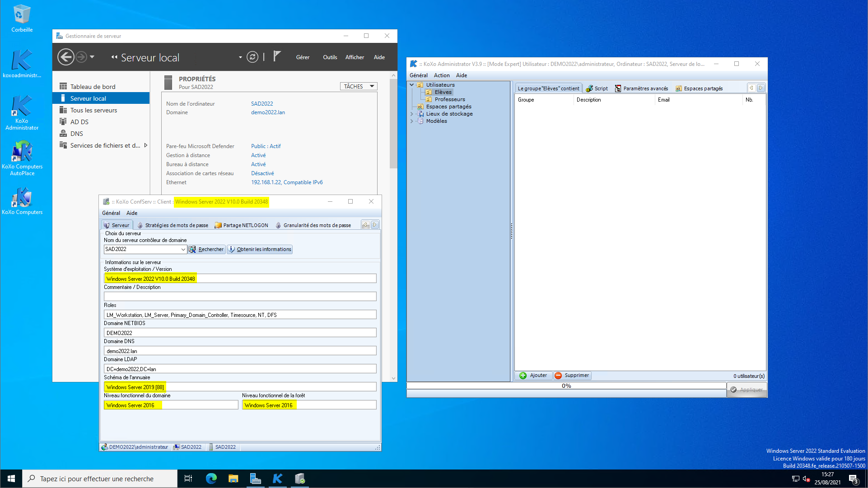Viewport: 868px width, 488px height.
Task: Click the 192.168.1.22 Ethernet link
Action: coord(287,182)
